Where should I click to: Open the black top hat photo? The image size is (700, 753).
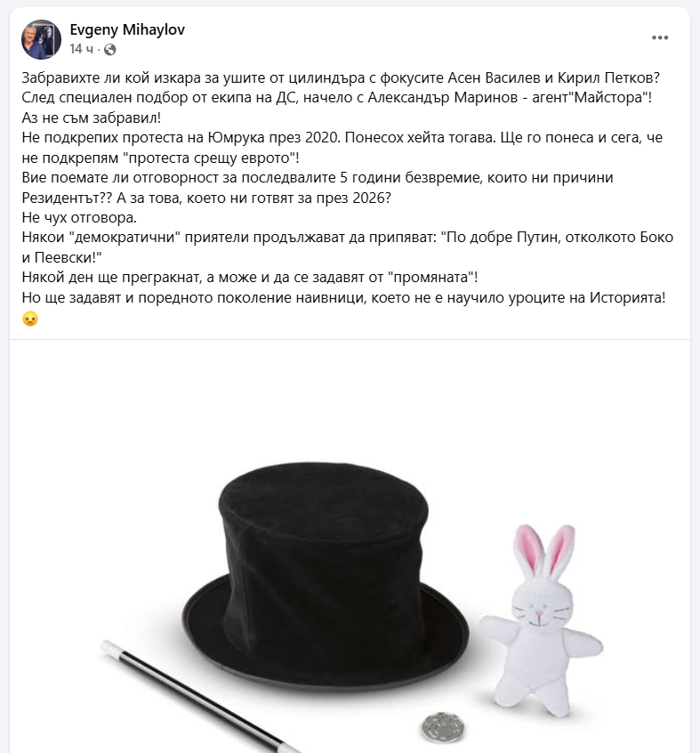tap(350, 547)
